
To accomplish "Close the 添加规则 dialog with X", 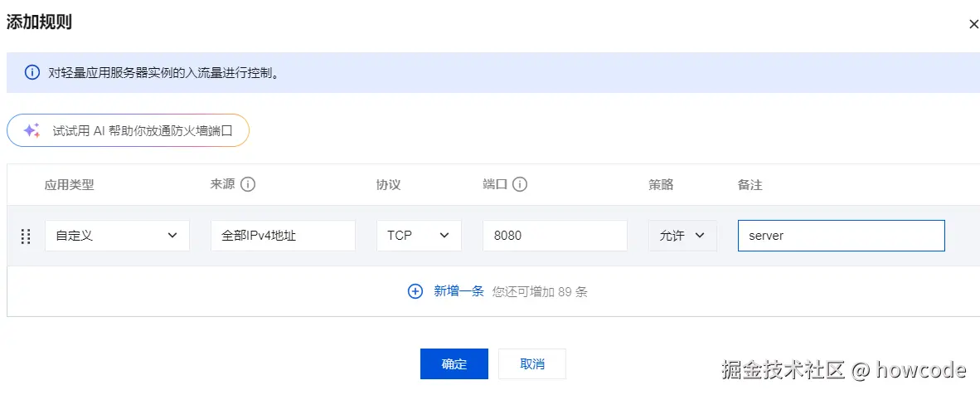I will (973, 24).
